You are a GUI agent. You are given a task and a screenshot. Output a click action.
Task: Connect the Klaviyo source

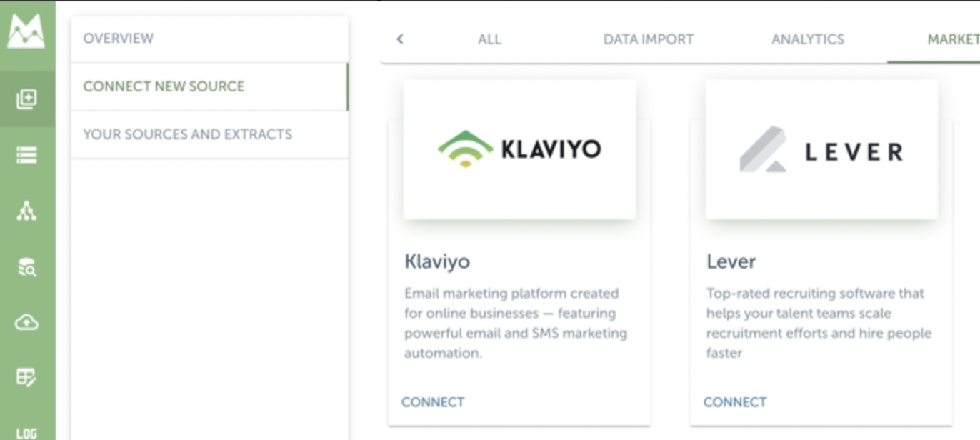pyautogui.click(x=433, y=402)
